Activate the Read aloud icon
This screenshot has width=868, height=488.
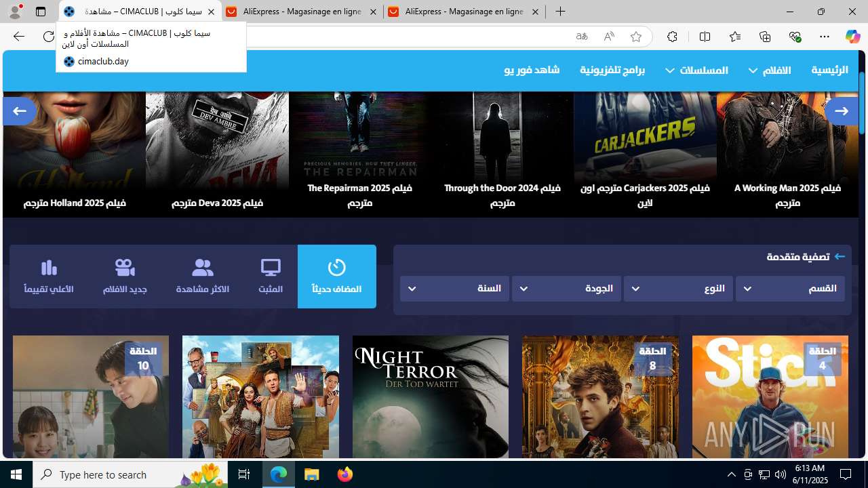(x=609, y=37)
